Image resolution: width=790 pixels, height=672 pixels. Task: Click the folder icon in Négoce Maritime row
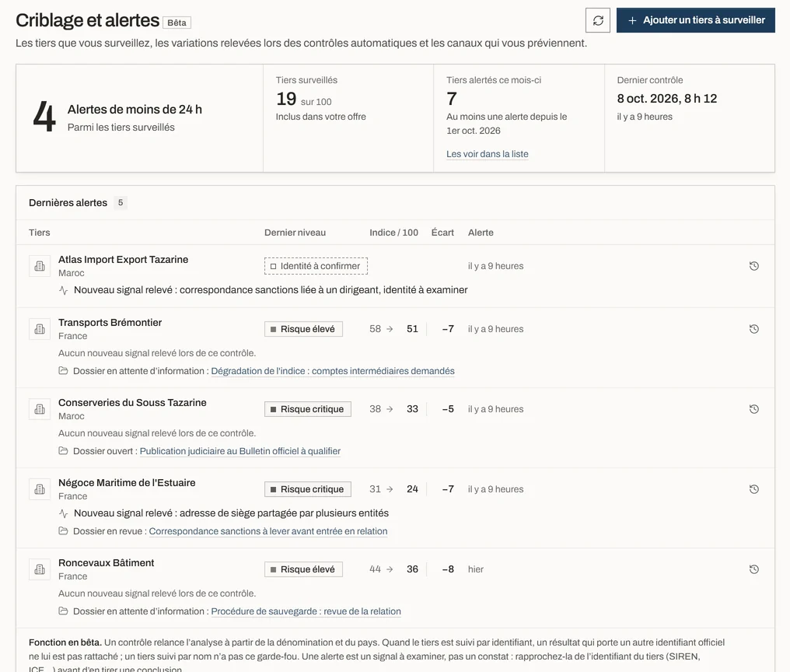pos(63,531)
